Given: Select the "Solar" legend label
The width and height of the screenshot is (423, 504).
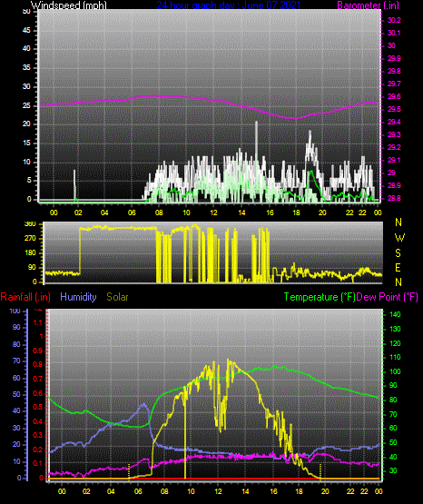Looking at the screenshot, I should point(117,297).
